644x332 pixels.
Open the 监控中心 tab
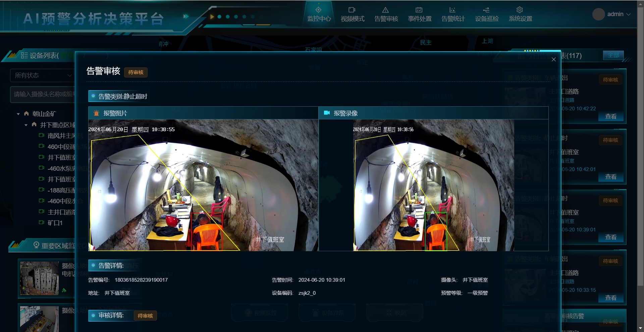(x=319, y=14)
